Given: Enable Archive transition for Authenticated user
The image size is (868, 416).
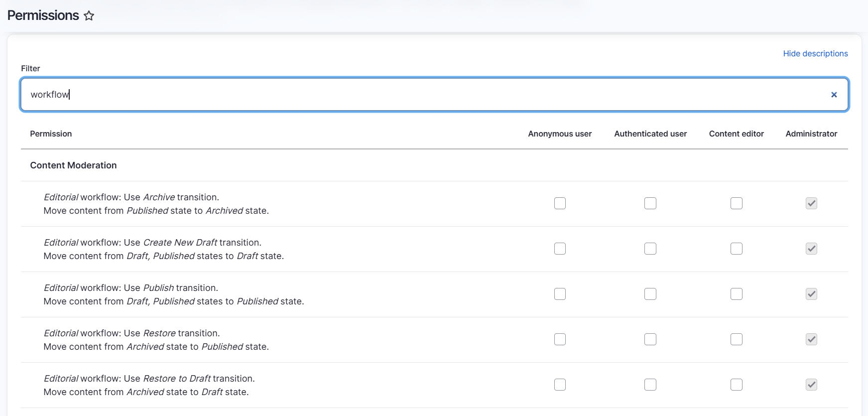Looking at the screenshot, I should click(650, 203).
